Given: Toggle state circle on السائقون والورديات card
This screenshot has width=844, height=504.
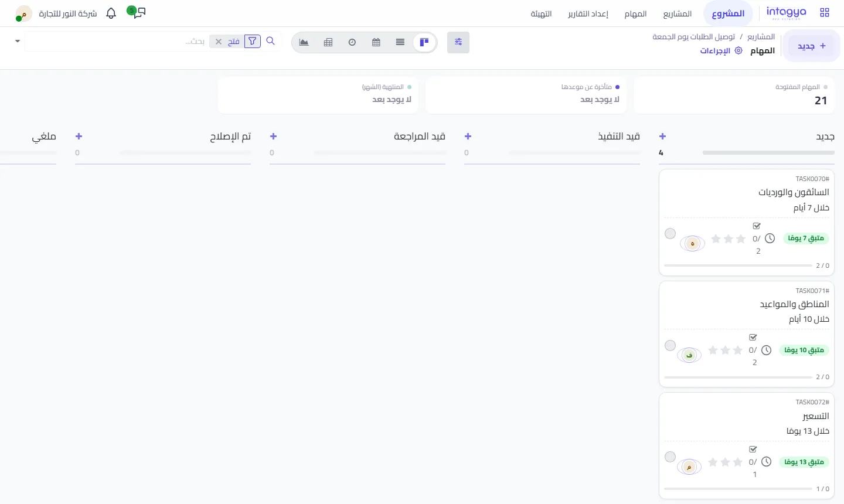Looking at the screenshot, I should point(671,234).
